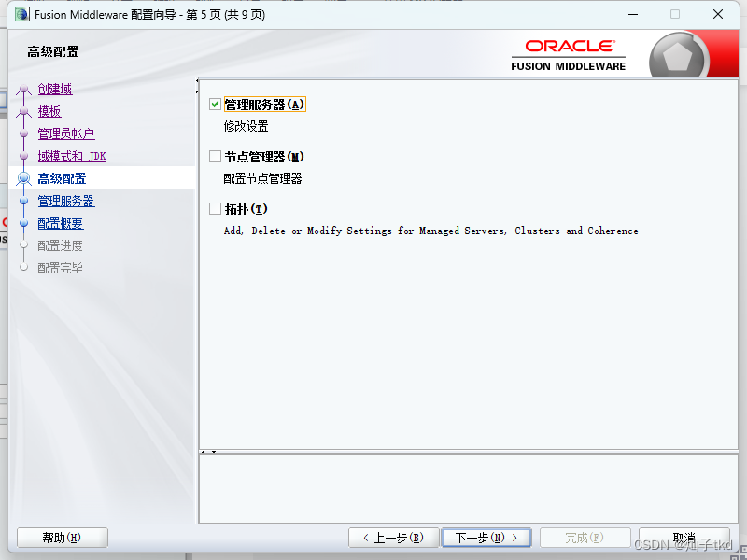Screen dimensions: 747x560
Task: Click the 模板 step node icon
Action: coord(24,111)
